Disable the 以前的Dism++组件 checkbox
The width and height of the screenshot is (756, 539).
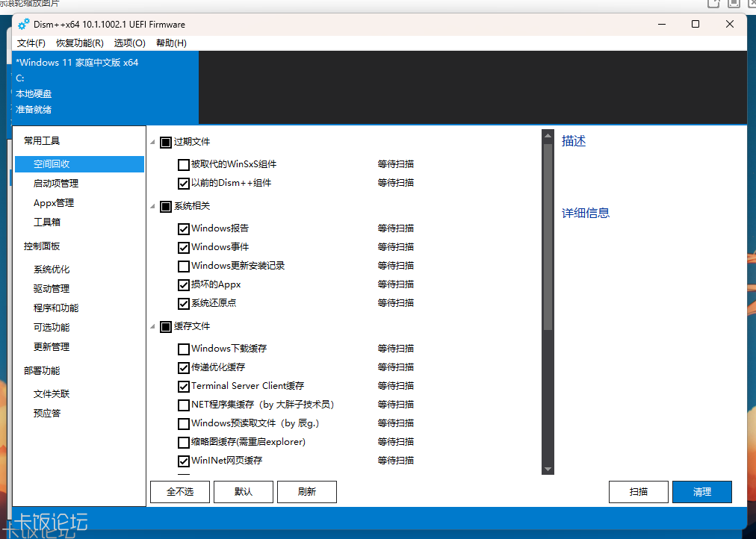[183, 183]
